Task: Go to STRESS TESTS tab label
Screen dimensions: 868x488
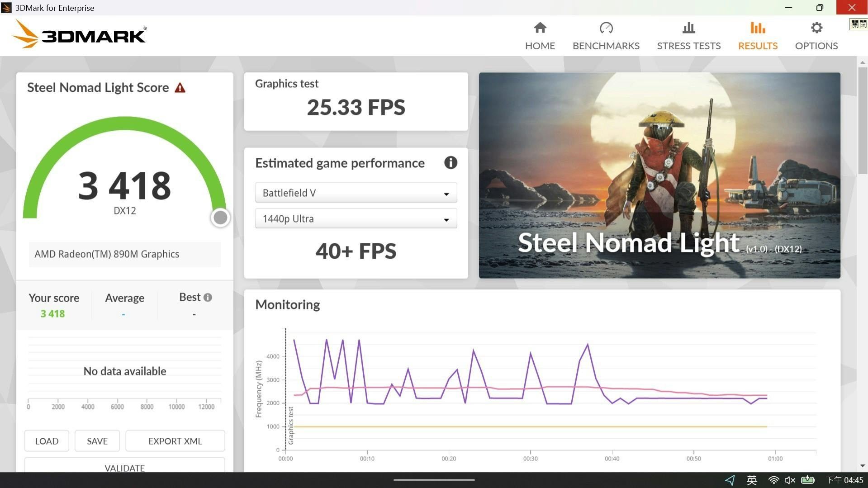Action: pyautogui.click(x=688, y=46)
